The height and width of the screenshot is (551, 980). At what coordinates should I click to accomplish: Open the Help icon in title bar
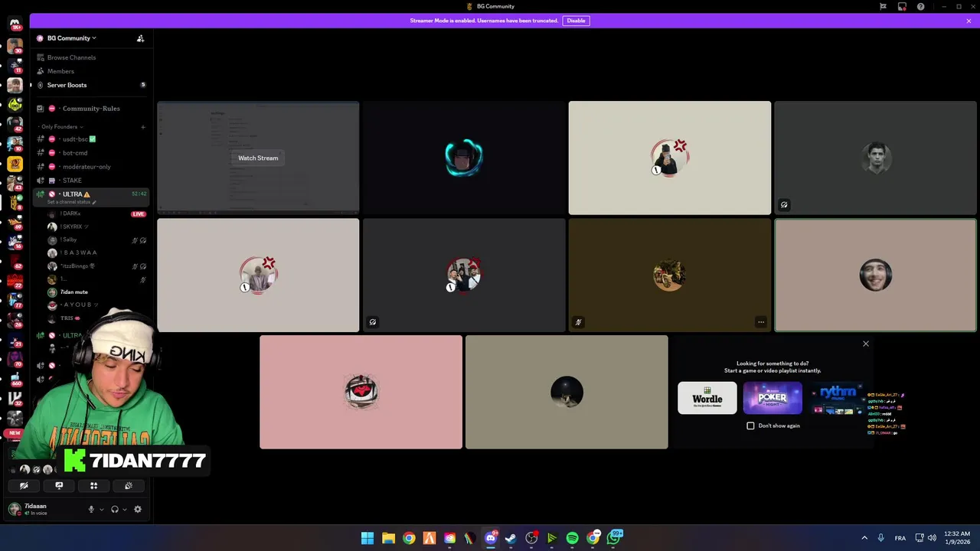click(x=921, y=6)
